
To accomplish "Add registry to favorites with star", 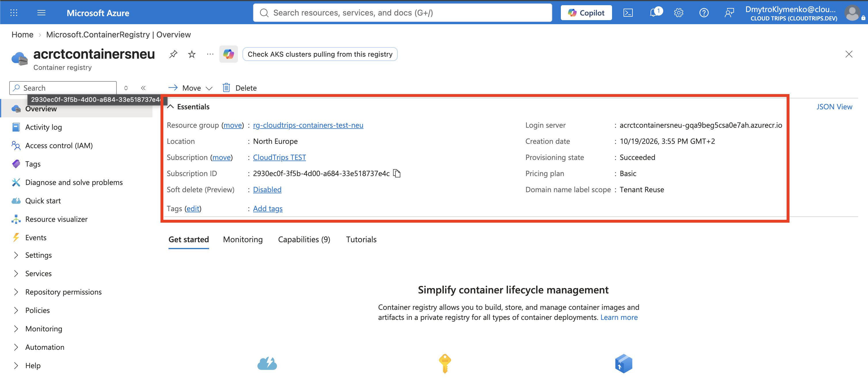I will [192, 54].
